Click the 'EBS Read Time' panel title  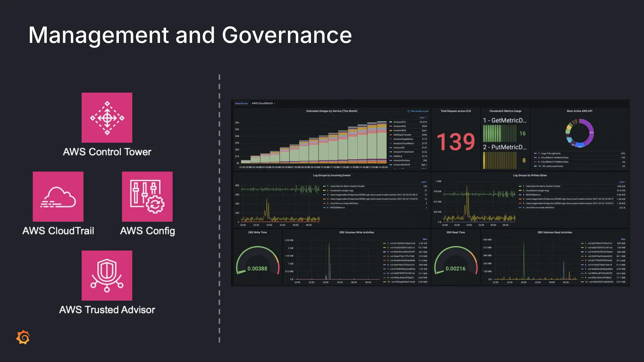(x=456, y=233)
